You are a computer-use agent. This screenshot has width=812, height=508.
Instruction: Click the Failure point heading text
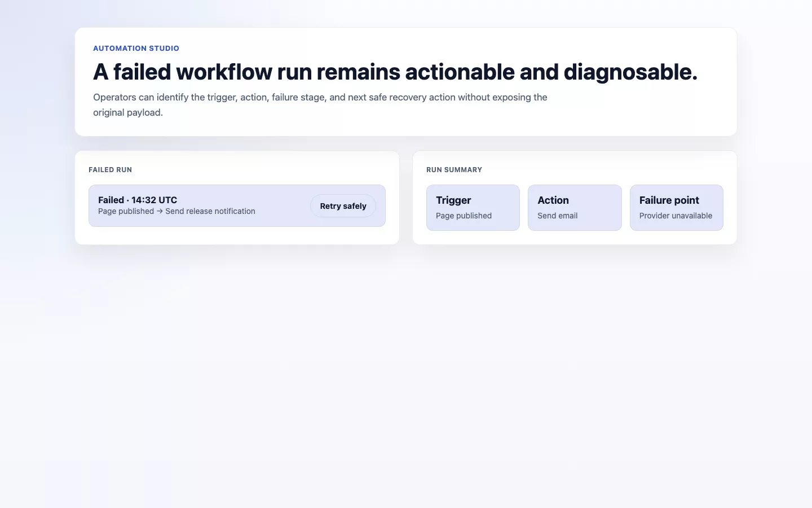tap(669, 200)
